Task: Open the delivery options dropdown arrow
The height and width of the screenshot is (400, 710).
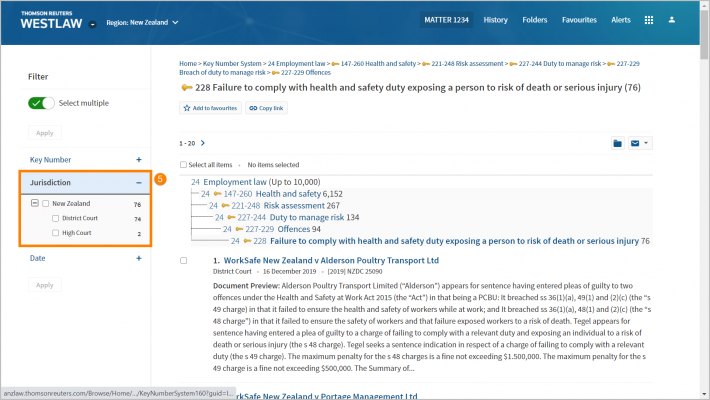Action: 646,143
